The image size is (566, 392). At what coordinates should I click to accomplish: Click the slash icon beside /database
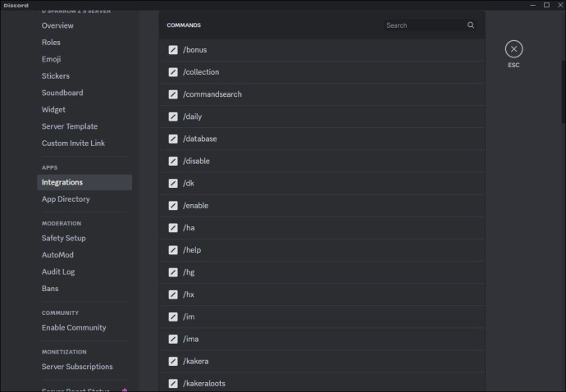click(173, 139)
